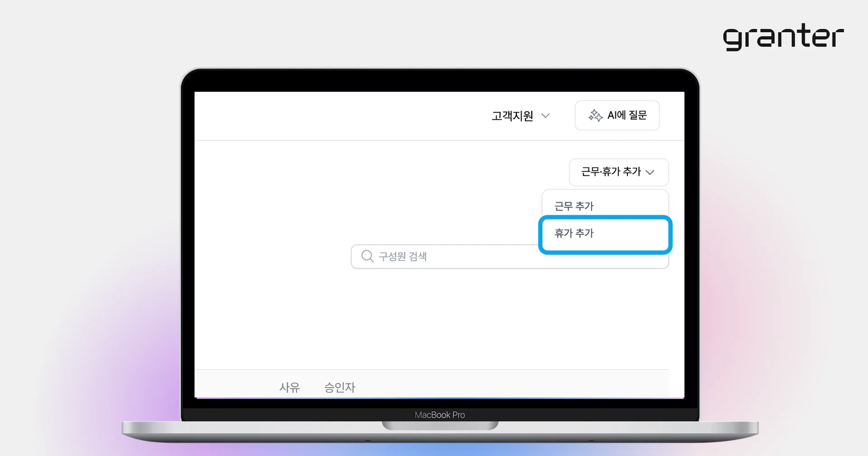The image size is (868, 456).
Task: Focus the 구성원 검색 search field
Action: [509, 256]
